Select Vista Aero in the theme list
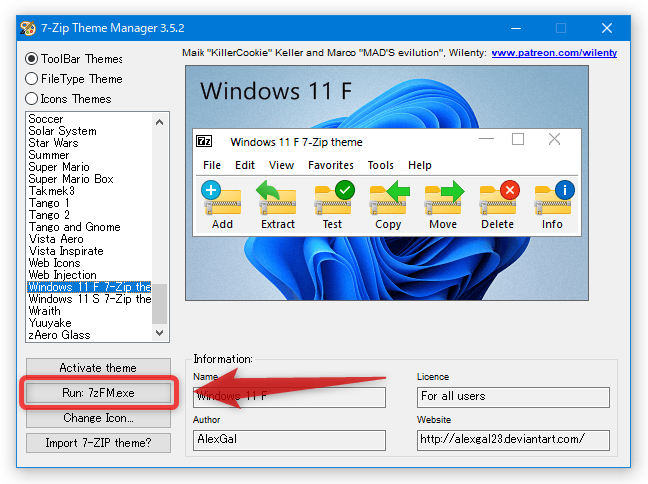648x484 pixels. [89, 239]
